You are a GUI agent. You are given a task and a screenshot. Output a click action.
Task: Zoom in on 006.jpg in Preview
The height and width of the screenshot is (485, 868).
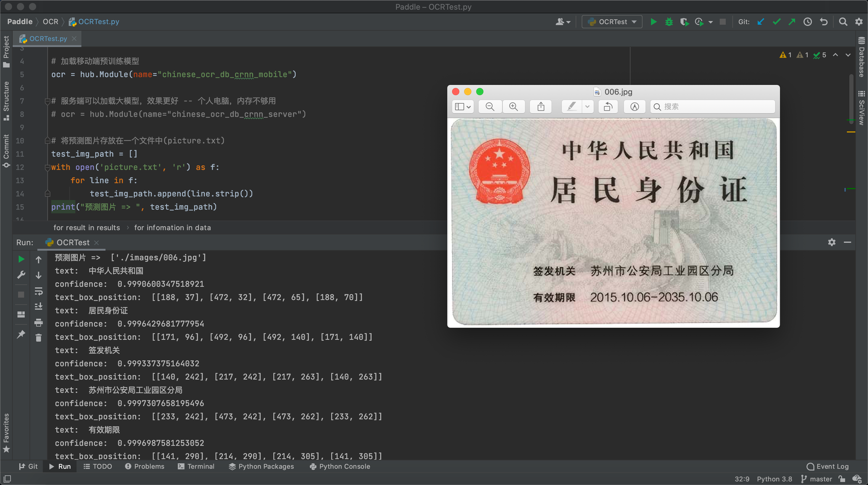tap(514, 107)
